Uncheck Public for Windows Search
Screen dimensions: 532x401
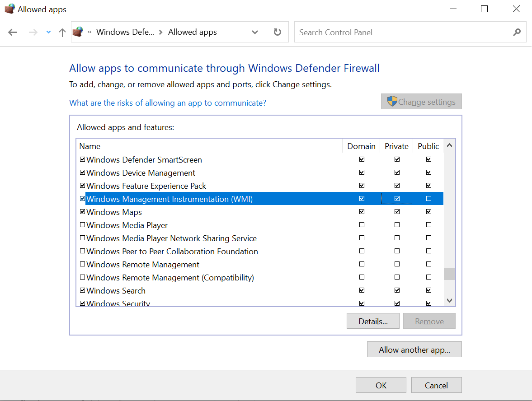[429, 290]
